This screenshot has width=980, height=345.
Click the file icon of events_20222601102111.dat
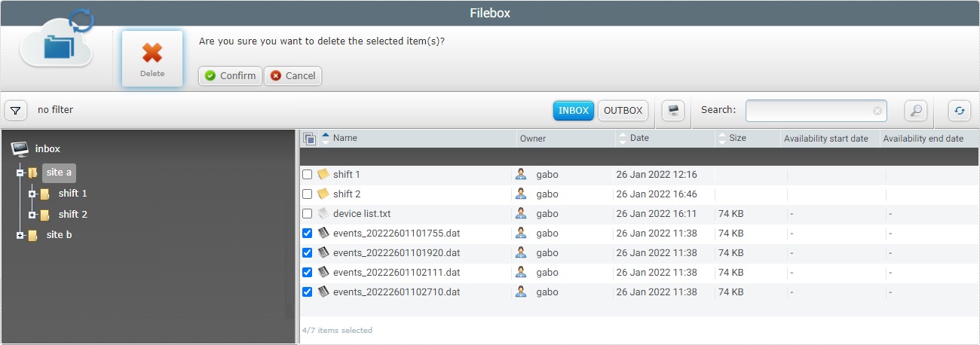pos(323,272)
